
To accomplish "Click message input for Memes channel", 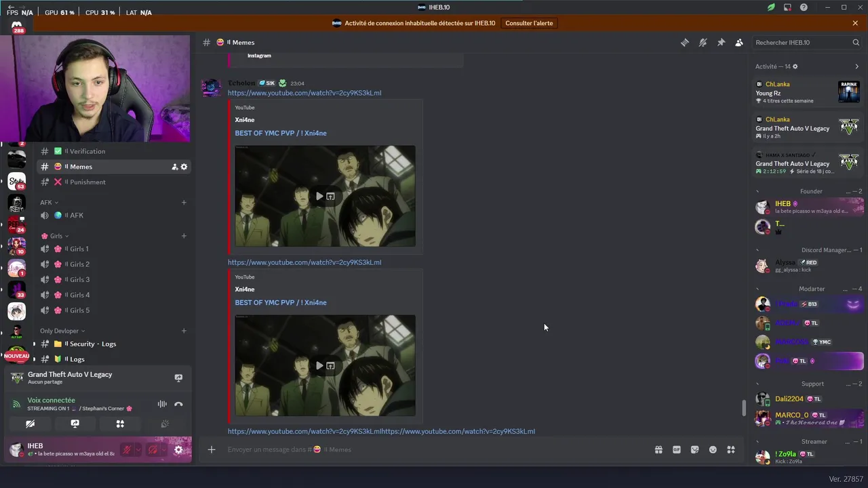I will point(434,449).
